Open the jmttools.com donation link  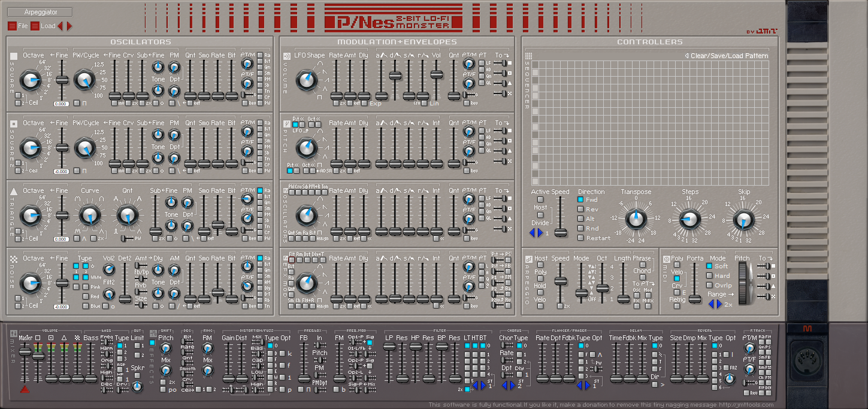pyautogui.click(x=754, y=405)
